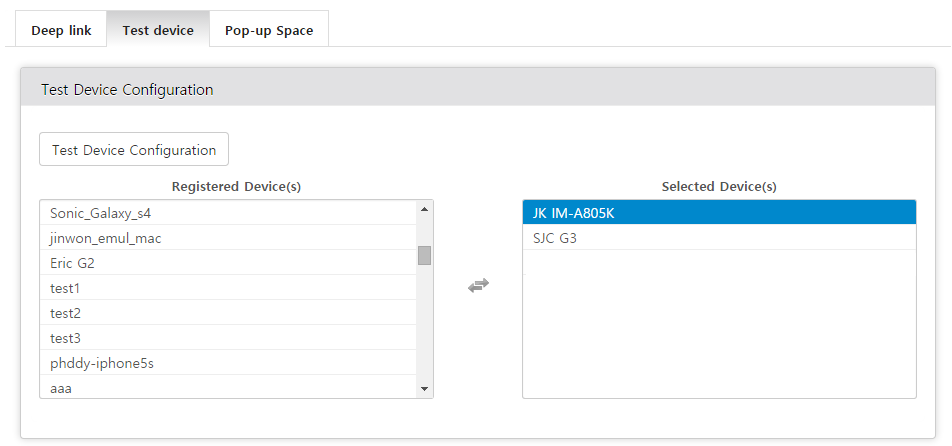Screen dimensions: 952x446
Task: Click the Test Device Configuration panel header
Action: (478, 90)
